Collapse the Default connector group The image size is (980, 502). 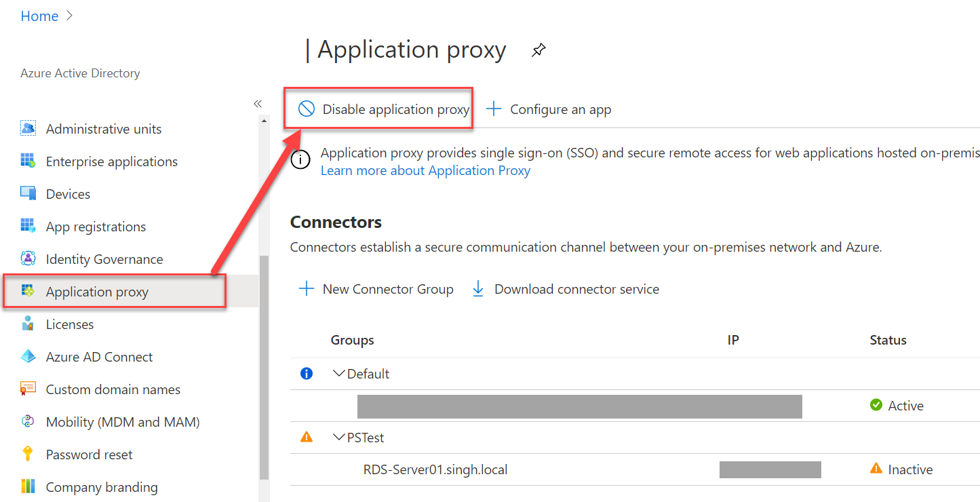339,374
